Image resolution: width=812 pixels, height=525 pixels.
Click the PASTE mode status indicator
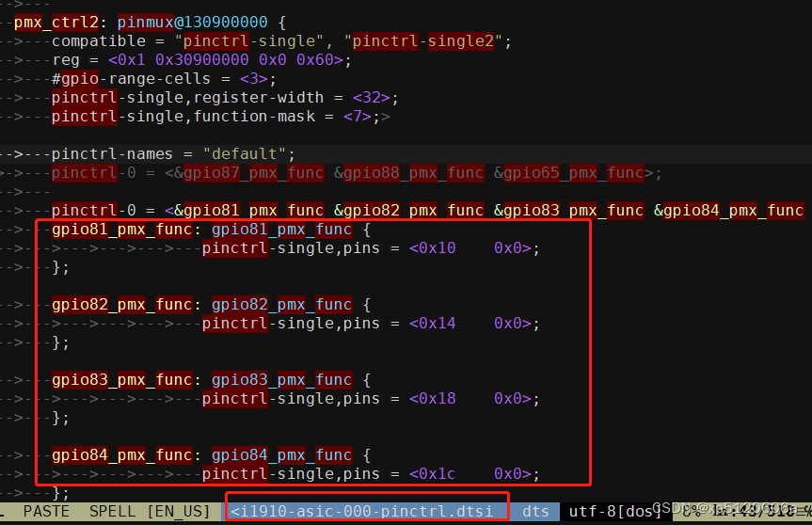pos(47,512)
